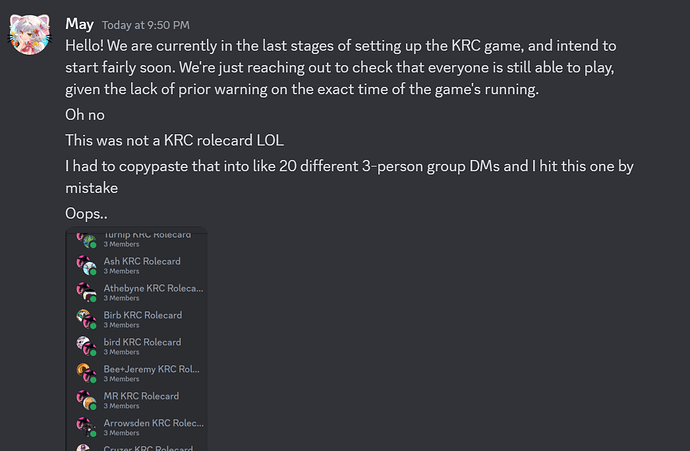Click the partially visible Cruzer KRC Rolecard entry
The image size is (690, 451).
point(146,447)
